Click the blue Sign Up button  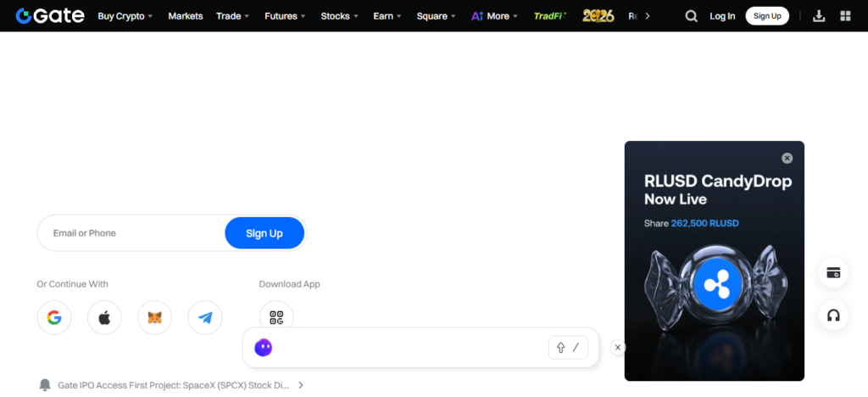(x=264, y=233)
